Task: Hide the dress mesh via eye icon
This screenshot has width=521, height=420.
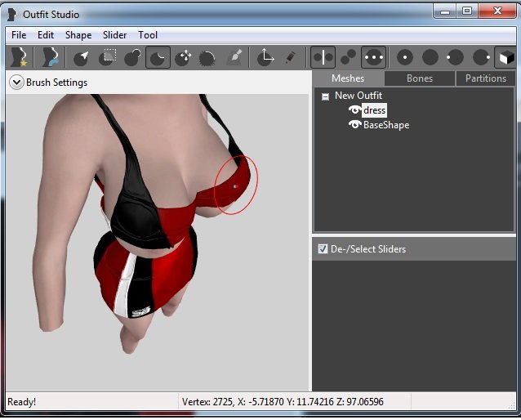Action: tap(355, 110)
